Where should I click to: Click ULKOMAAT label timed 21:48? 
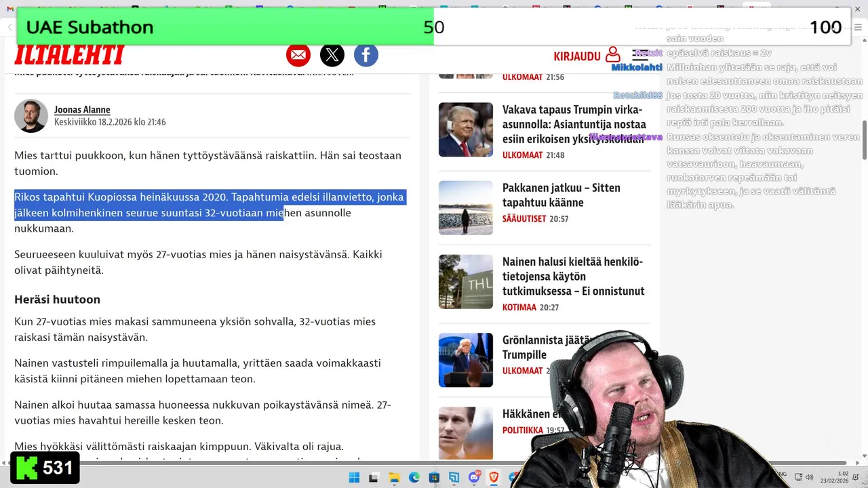522,155
